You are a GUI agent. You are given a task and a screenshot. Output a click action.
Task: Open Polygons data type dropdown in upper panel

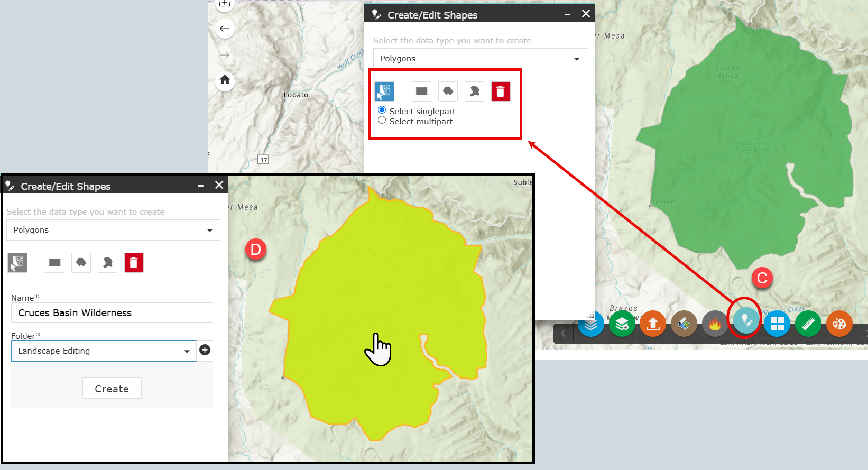tap(480, 59)
